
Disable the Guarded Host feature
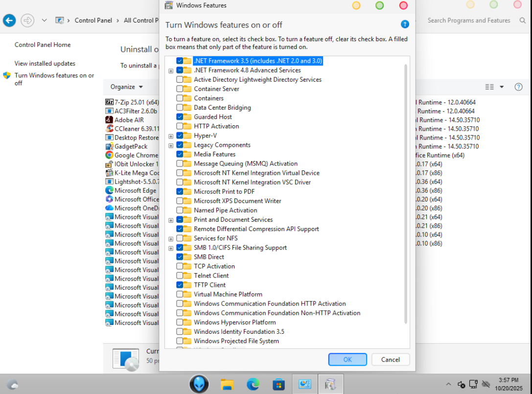180,117
